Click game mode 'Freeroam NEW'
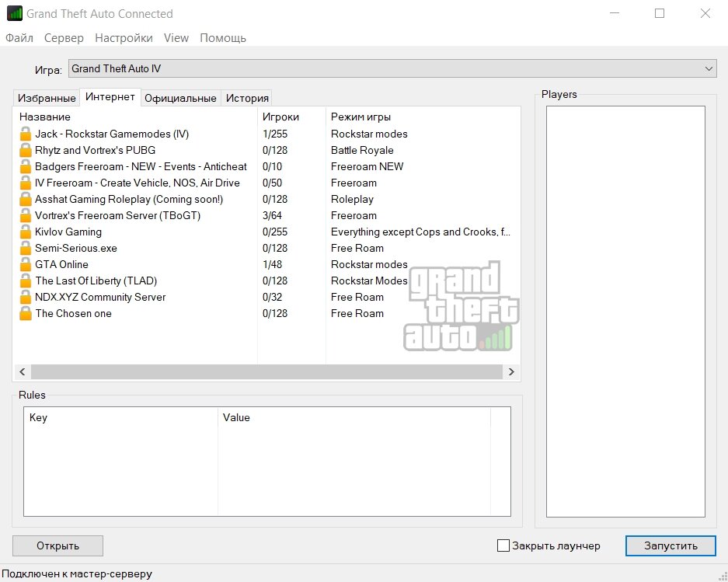The width and height of the screenshot is (728, 582). (x=367, y=167)
